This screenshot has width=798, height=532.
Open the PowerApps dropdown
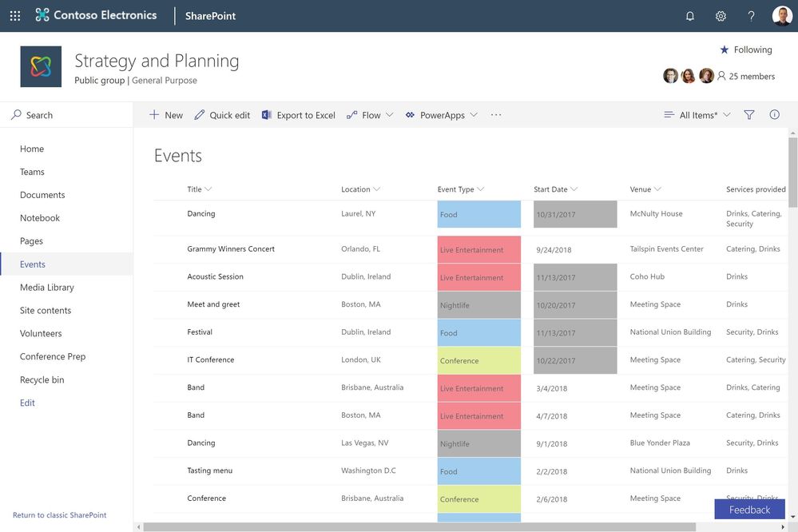coord(442,115)
